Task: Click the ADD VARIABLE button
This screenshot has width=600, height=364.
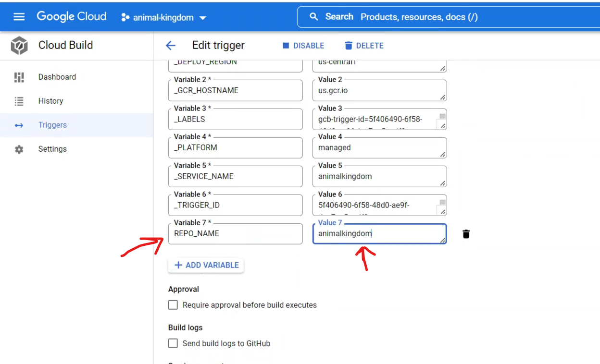Action: pos(206,265)
